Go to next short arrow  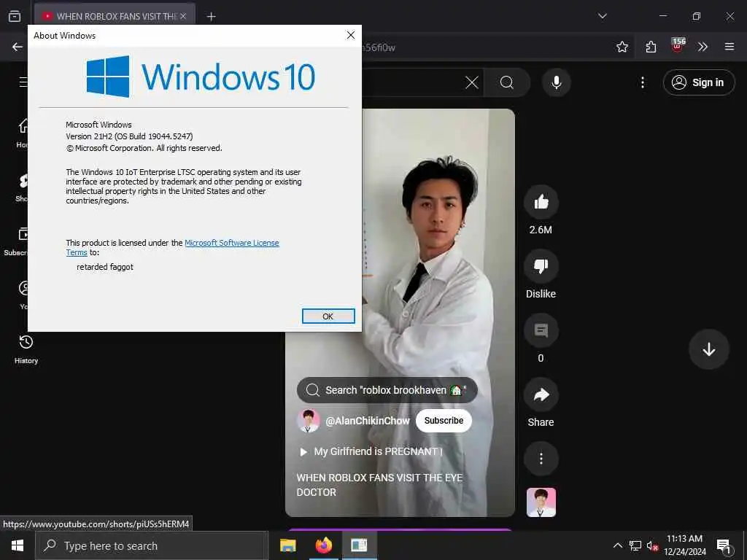coord(708,349)
